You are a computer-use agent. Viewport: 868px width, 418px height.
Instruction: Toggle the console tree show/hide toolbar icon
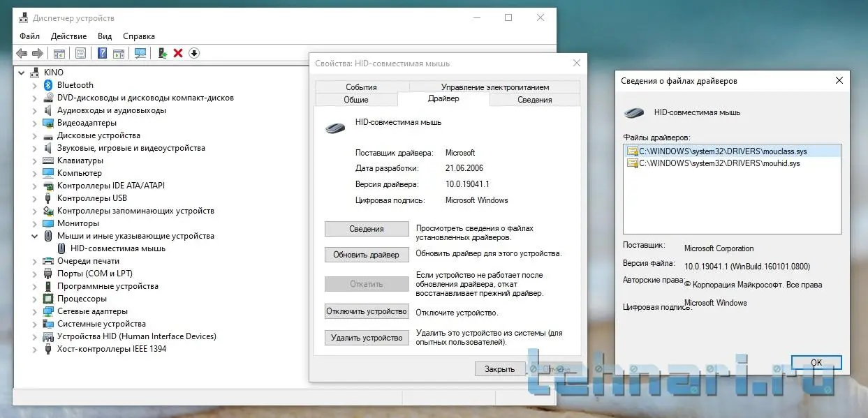[59, 53]
